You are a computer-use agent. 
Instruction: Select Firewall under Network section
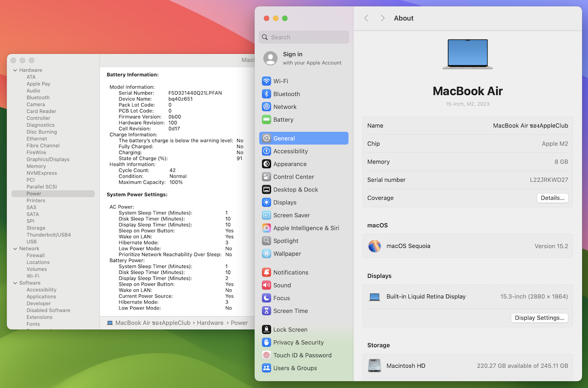36,256
